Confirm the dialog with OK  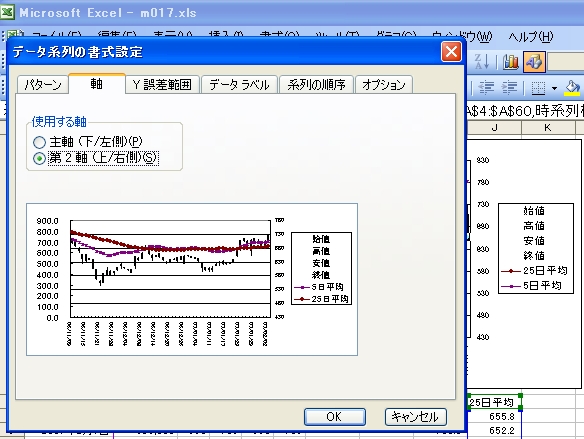[334, 417]
